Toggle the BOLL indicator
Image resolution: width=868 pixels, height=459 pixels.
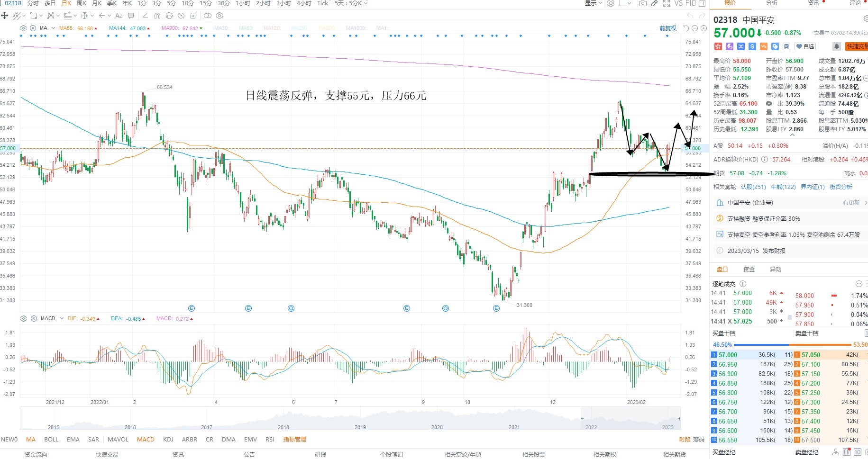coord(51,439)
